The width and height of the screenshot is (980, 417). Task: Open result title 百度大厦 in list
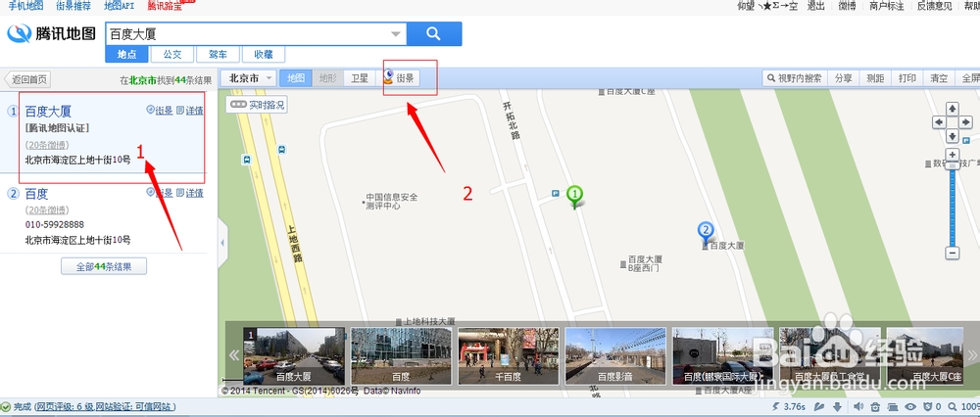(48, 112)
